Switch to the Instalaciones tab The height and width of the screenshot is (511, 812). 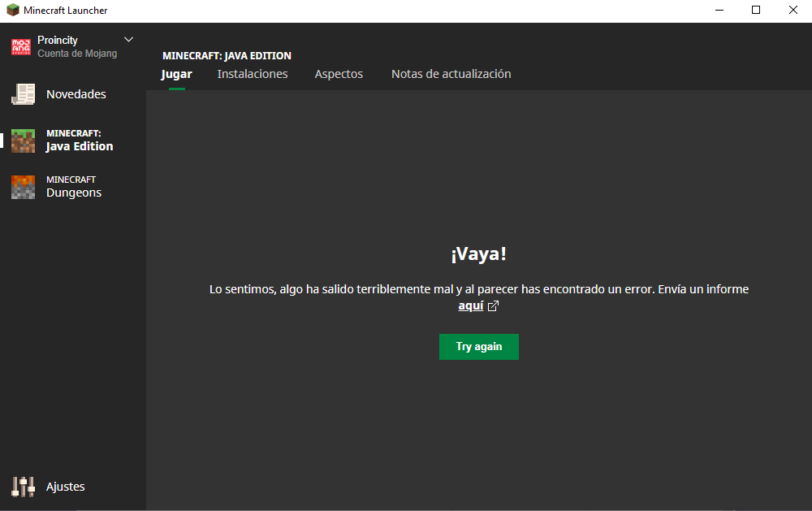253,74
